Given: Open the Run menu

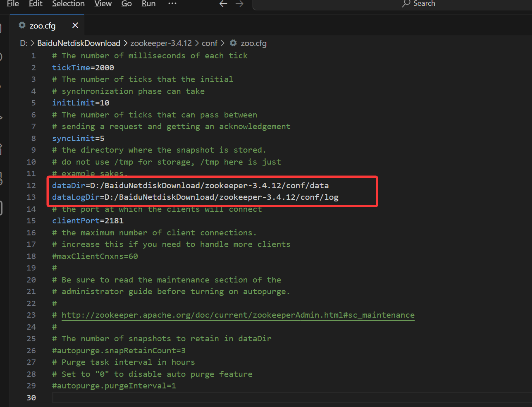Looking at the screenshot, I should tap(148, 4).
